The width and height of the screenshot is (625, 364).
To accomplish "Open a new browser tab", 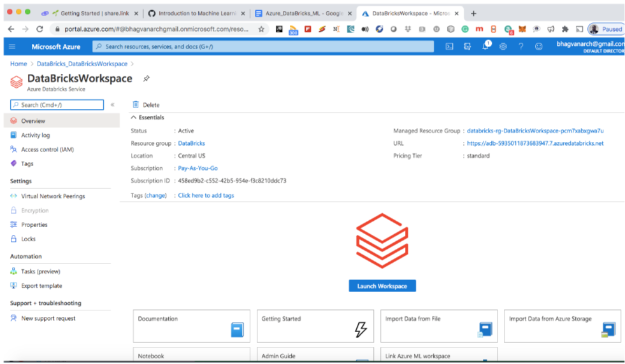I will pos(473,13).
